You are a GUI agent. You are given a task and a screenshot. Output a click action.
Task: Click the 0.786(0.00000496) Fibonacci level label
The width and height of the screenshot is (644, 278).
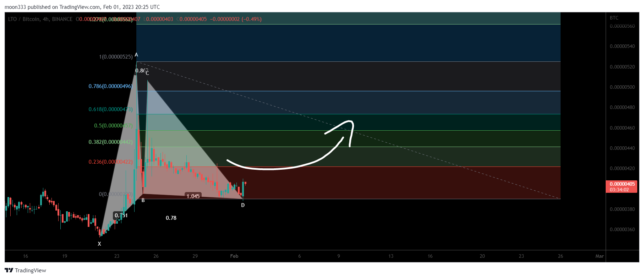[110, 86]
